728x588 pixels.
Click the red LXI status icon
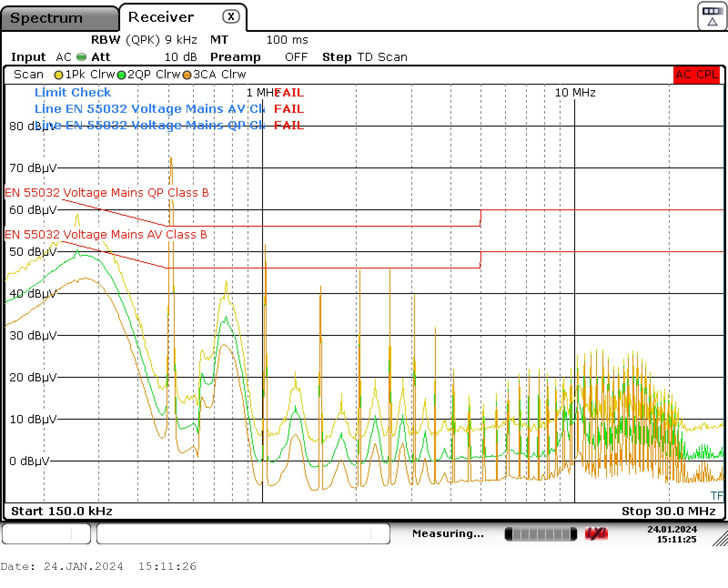pyautogui.click(x=596, y=534)
